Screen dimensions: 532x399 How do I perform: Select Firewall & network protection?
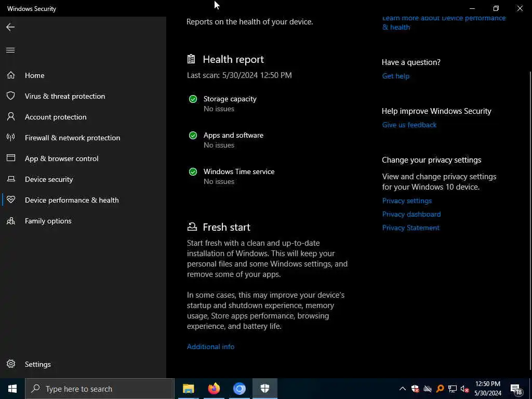[x=83, y=138]
